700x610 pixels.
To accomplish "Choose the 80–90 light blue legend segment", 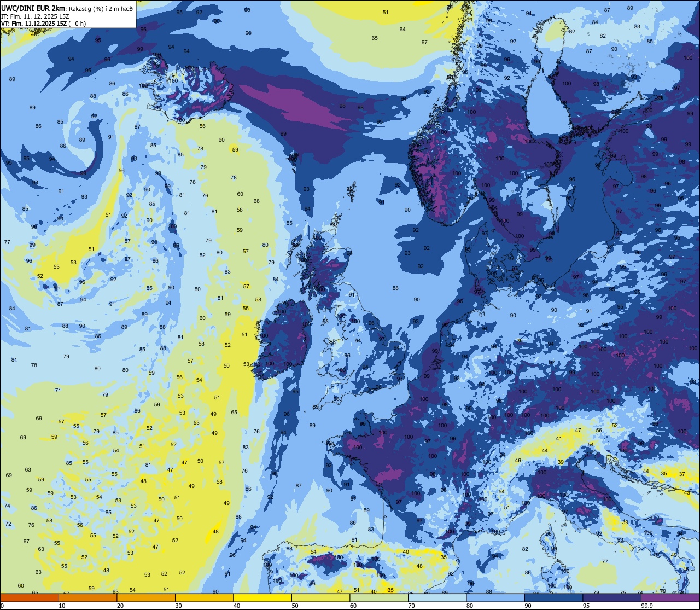I will point(495,597).
